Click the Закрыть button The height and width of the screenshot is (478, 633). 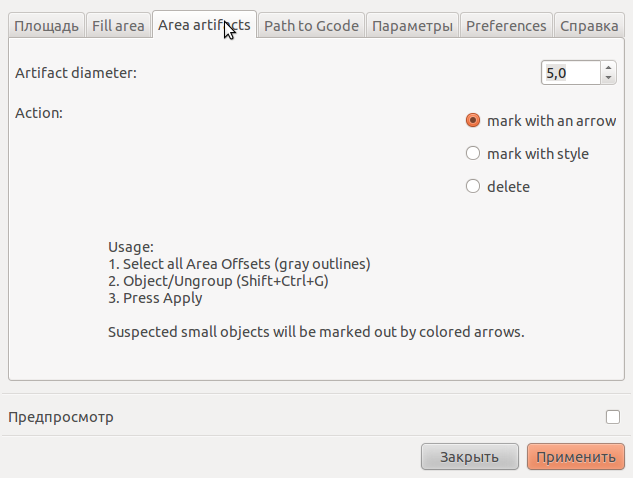pos(470,457)
